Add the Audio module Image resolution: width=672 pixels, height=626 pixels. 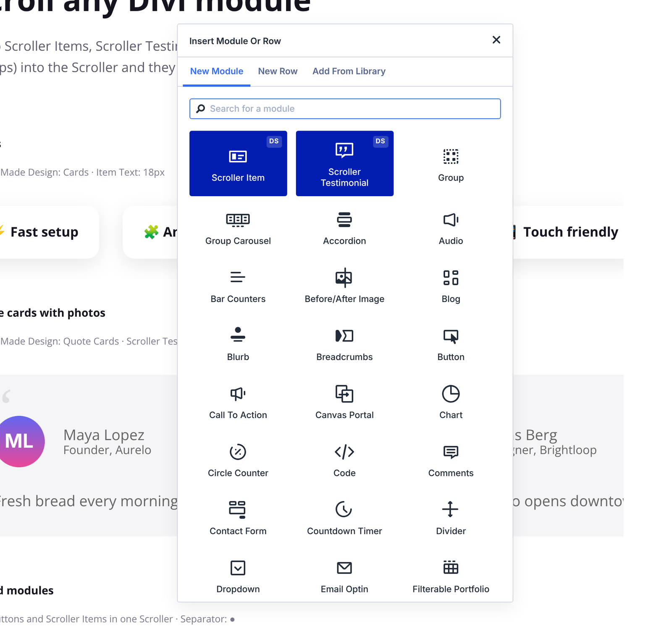tap(451, 229)
